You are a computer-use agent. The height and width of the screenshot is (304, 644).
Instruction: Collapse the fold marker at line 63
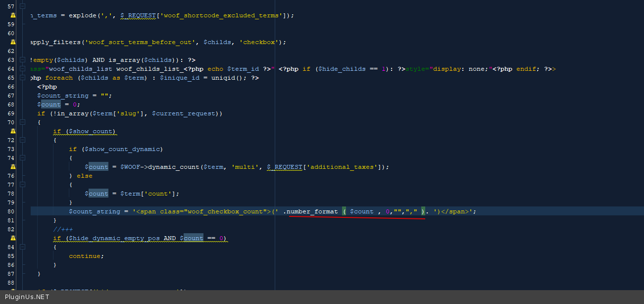[x=22, y=60]
